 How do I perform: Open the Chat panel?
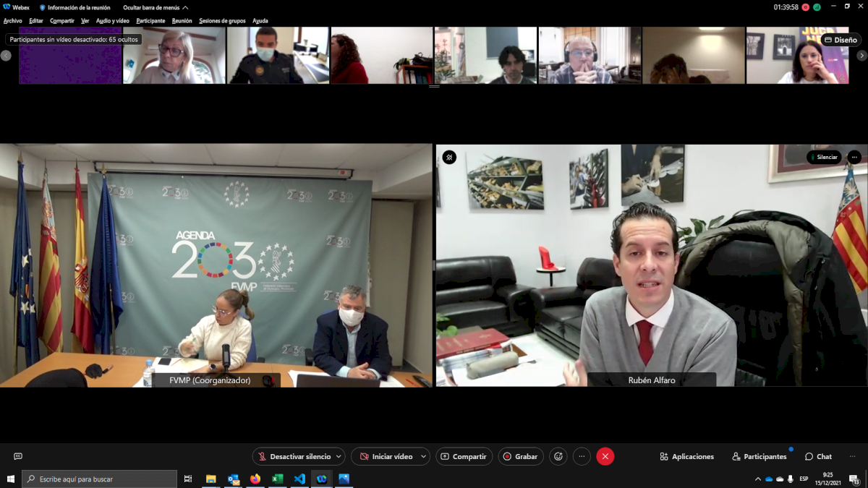818,456
